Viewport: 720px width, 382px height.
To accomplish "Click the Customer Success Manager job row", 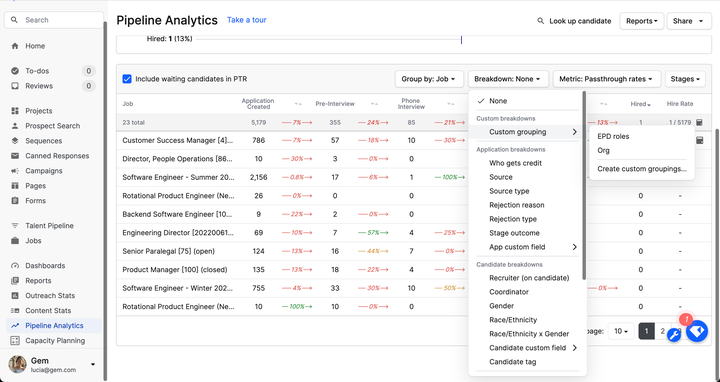I will click(x=178, y=140).
